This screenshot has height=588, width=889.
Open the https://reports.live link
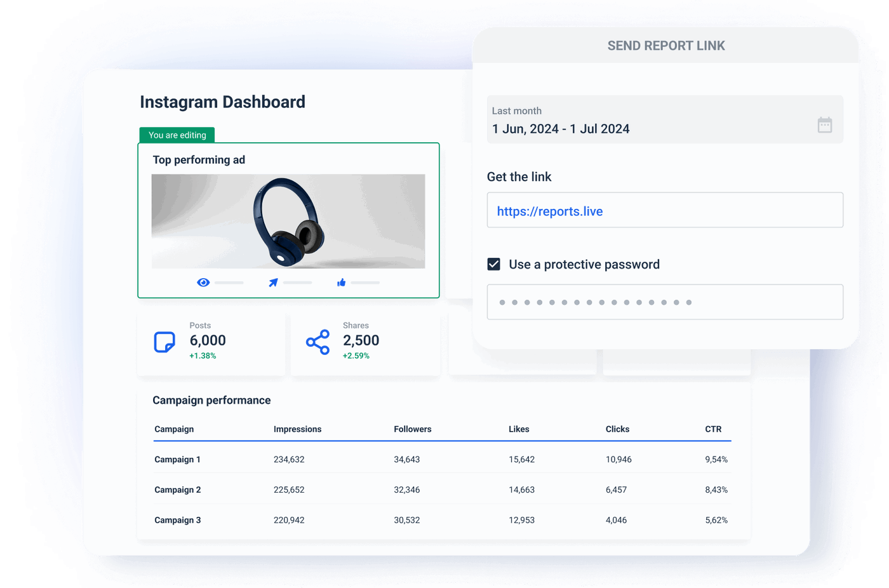pyautogui.click(x=549, y=211)
